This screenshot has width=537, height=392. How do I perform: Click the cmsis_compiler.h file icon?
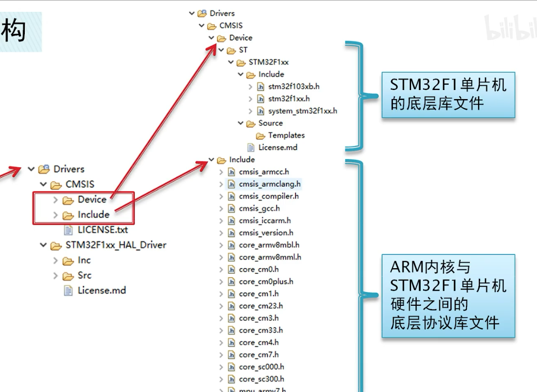point(231,196)
